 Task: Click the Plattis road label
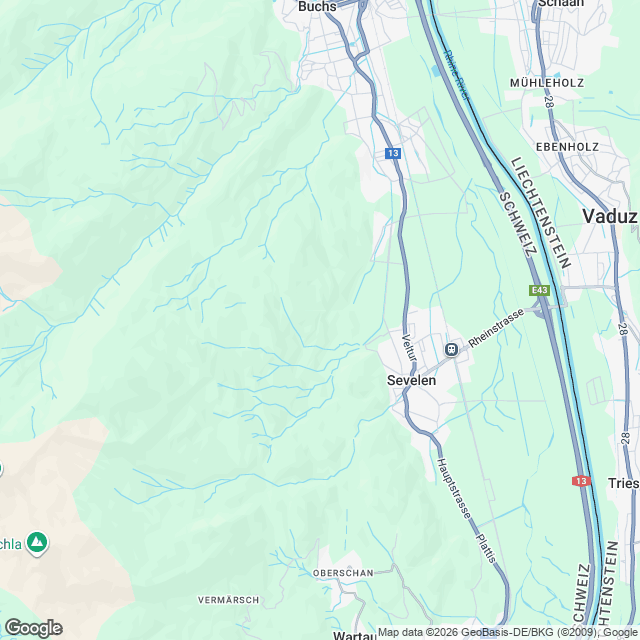pos(485,549)
